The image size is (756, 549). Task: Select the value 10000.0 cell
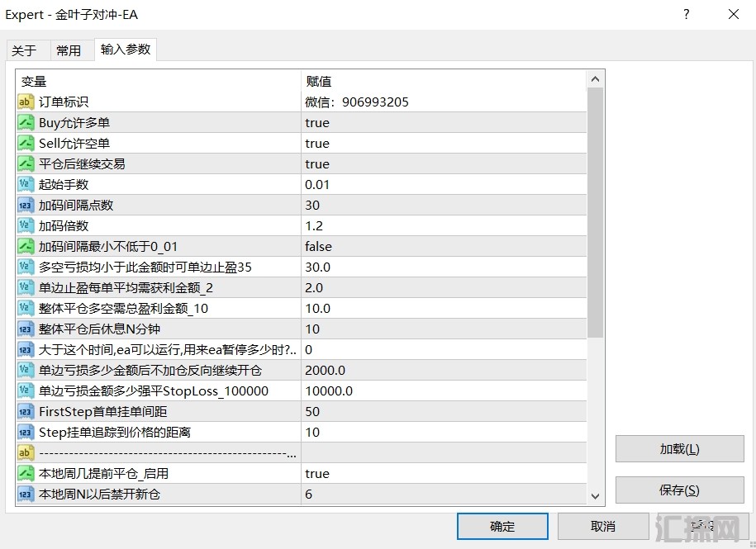444,391
